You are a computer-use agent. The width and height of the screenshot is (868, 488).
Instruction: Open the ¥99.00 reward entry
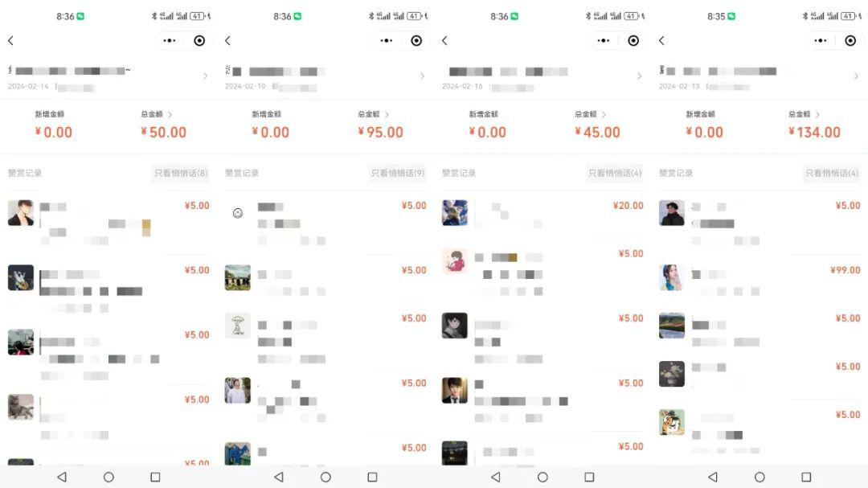(x=759, y=278)
